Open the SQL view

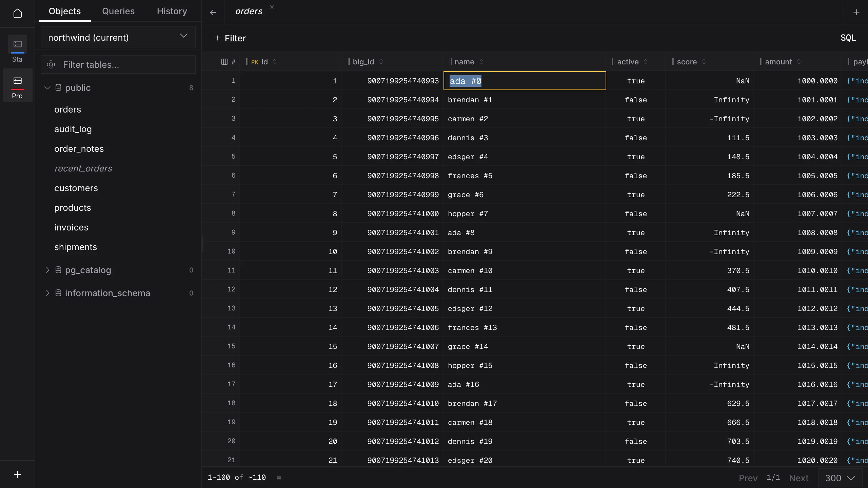(848, 38)
